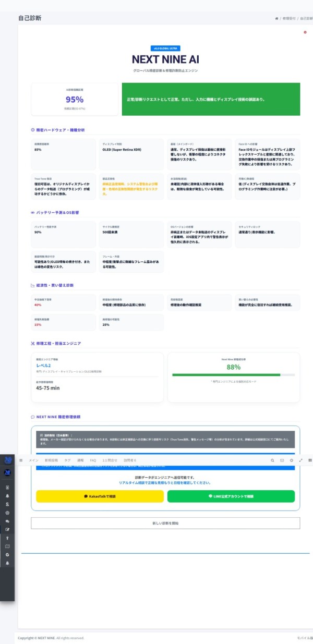313x644 pixels.
Task: Open the mail envelope icon in the toolbar
Action: coord(282,460)
